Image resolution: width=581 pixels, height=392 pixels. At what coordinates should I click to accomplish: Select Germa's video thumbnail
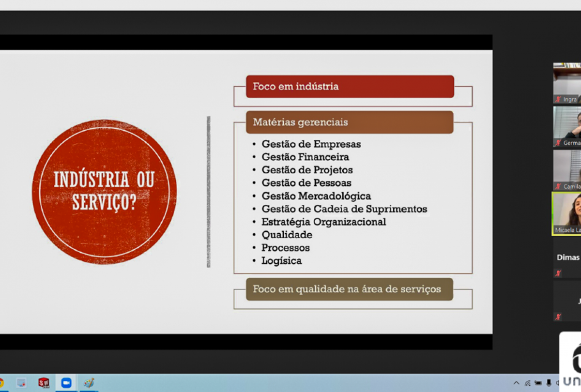click(x=567, y=126)
